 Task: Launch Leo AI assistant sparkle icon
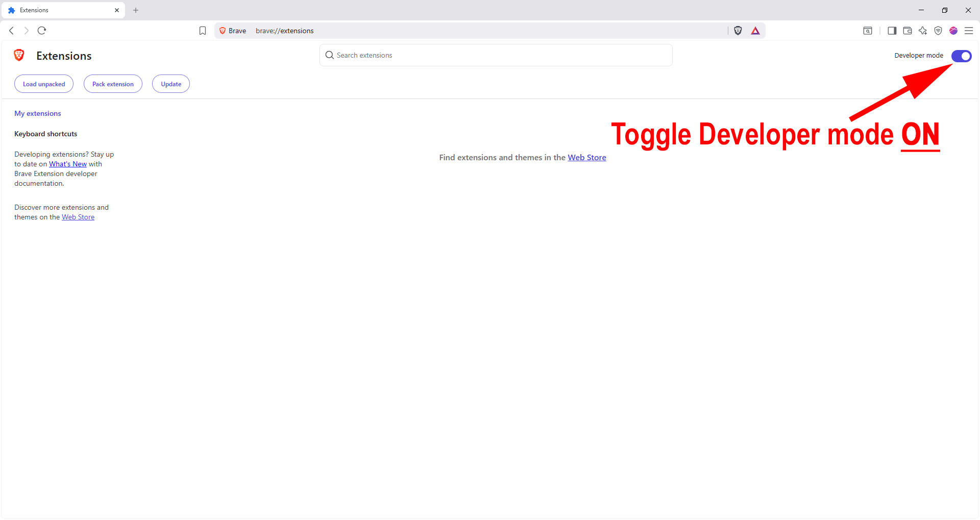[922, 31]
